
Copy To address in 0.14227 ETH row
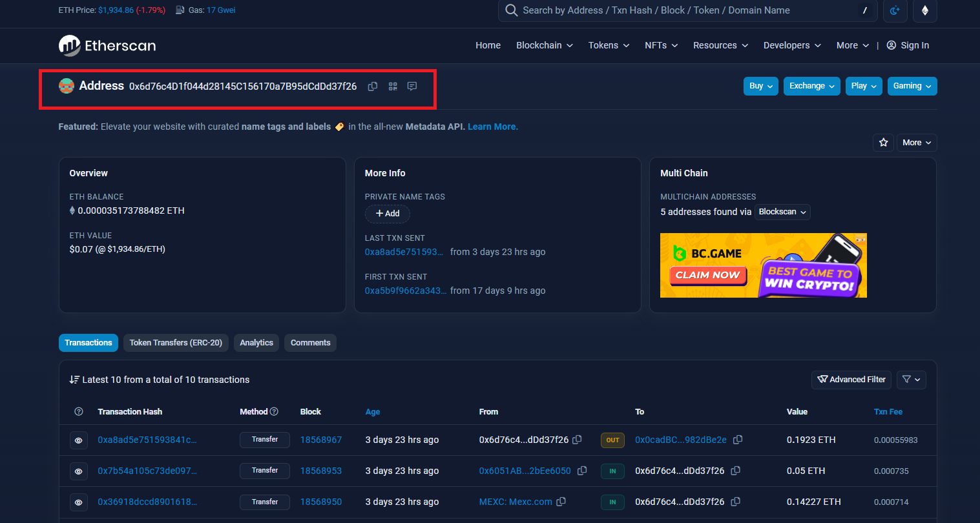pos(735,502)
